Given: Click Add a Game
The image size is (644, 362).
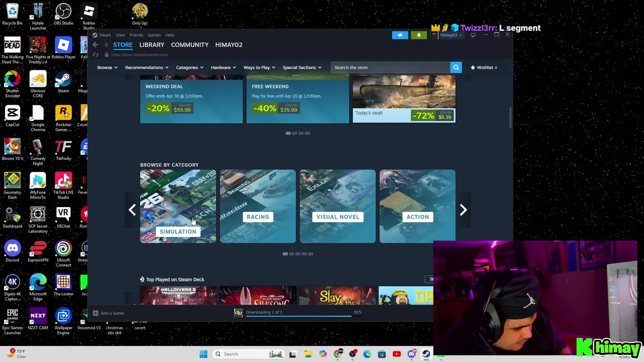Looking at the screenshot, I should coord(108,313).
